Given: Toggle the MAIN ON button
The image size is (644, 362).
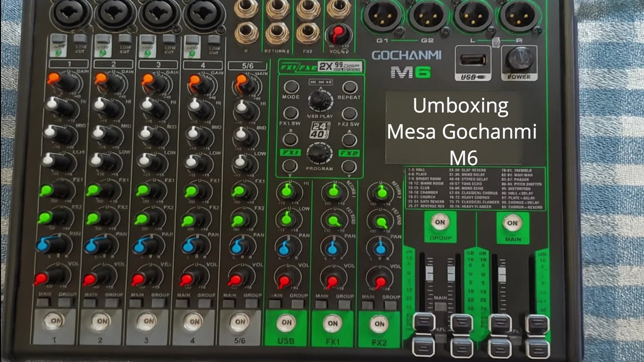Looking at the screenshot, I should pos(512,222).
